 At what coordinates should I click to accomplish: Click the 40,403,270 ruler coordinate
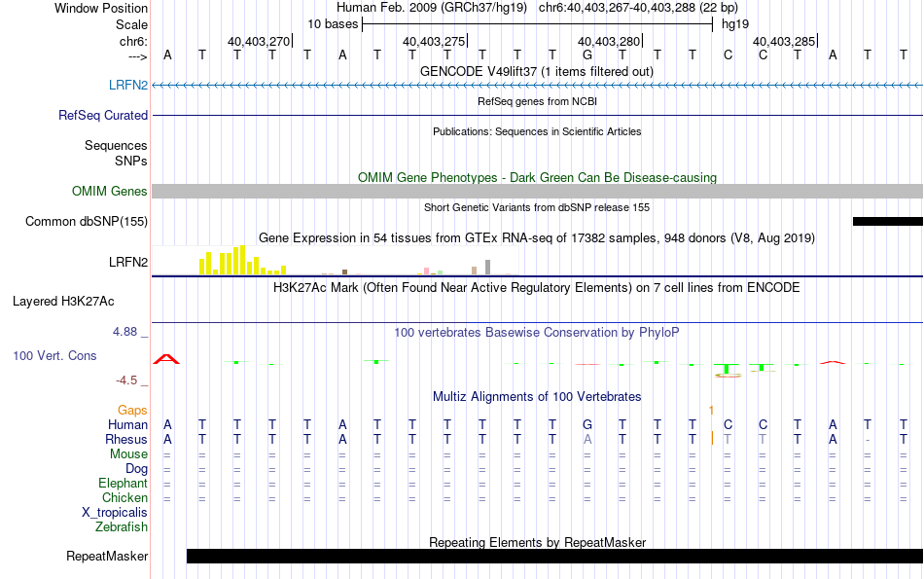tap(259, 41)
